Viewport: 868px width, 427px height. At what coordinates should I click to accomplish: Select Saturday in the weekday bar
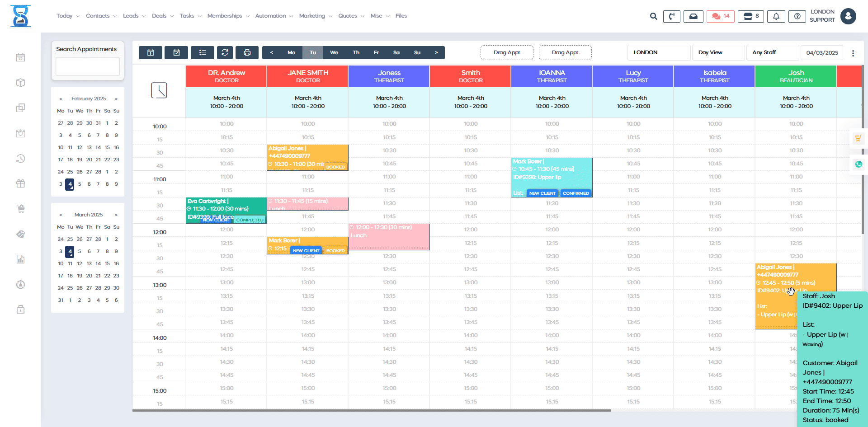point(396,52)
